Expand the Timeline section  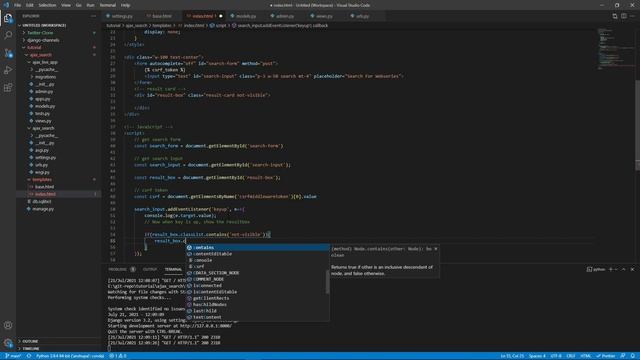(31, 349)
